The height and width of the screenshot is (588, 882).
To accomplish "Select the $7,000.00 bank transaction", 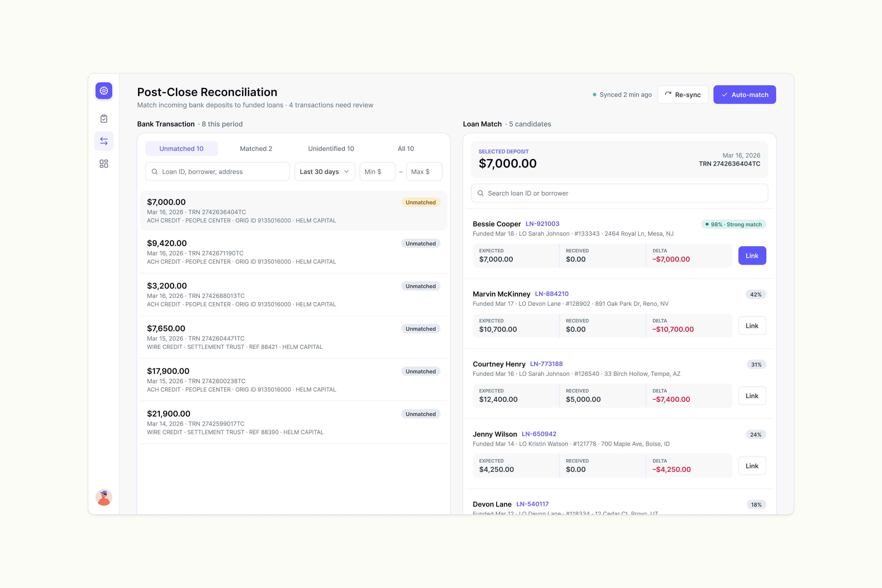I will click(x=294, y=211).
